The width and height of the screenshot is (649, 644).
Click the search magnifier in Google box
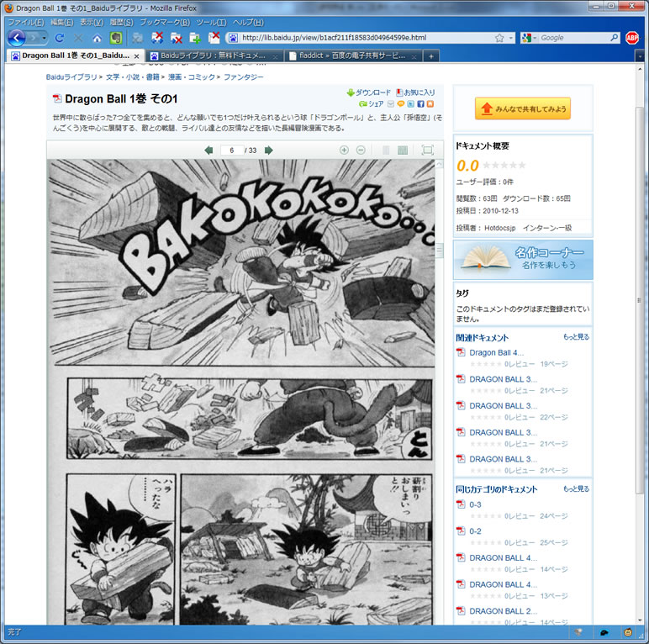click(615, 38)
